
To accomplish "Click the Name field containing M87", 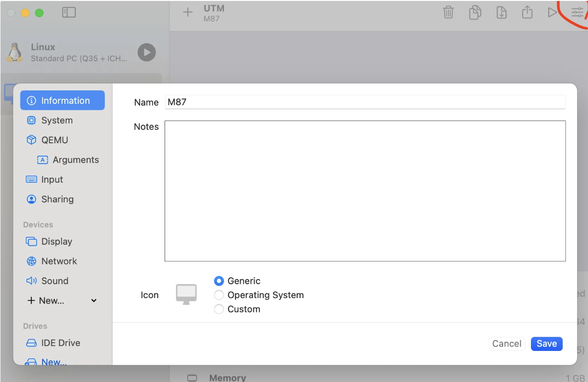I will point(365,102).
